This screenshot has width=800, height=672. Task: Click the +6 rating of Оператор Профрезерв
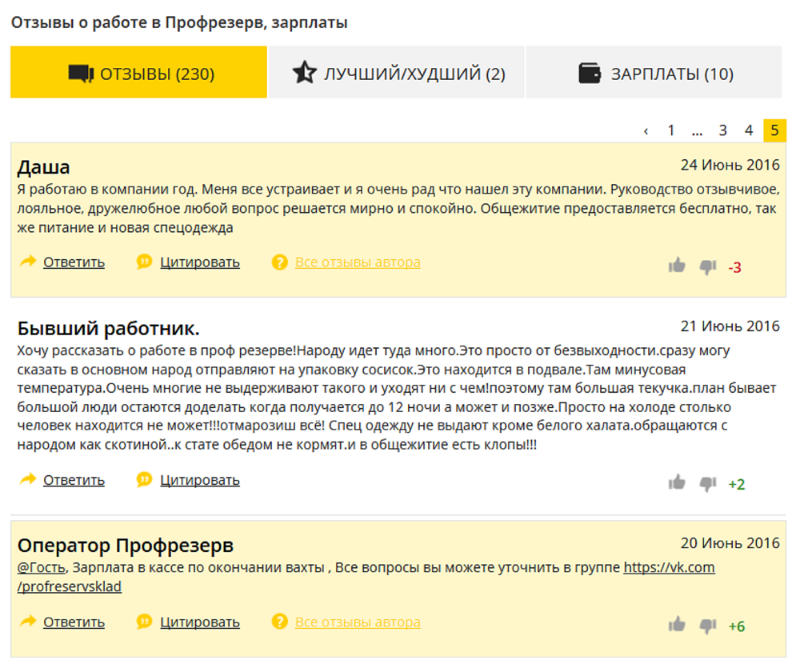[737, 626]
